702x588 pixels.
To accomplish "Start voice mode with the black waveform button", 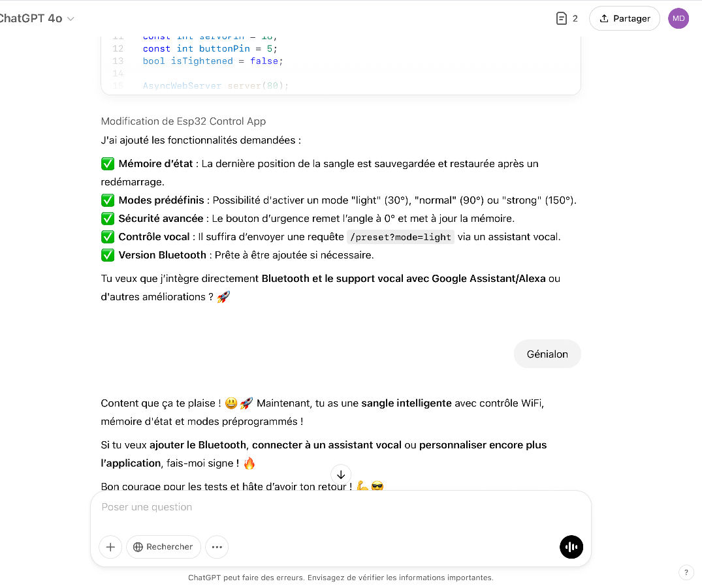I will (571, 547).
